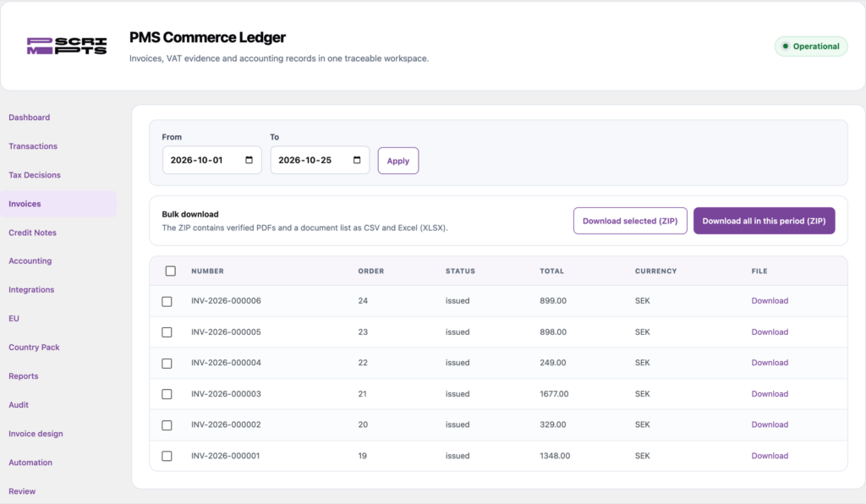Click the total 249.00
The width and height of the screenshot is (866, 504).
(x=553, y=363)
